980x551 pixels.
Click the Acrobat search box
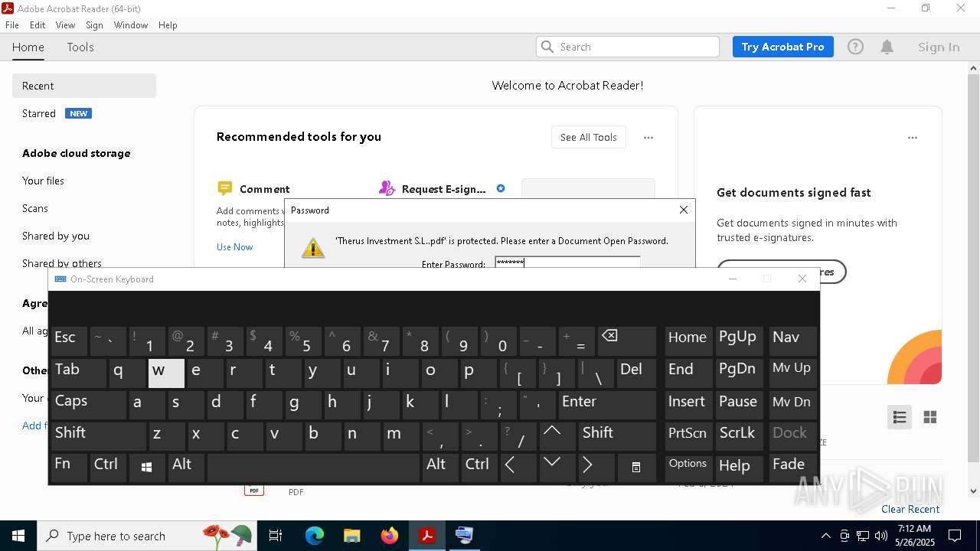point(628,47)
